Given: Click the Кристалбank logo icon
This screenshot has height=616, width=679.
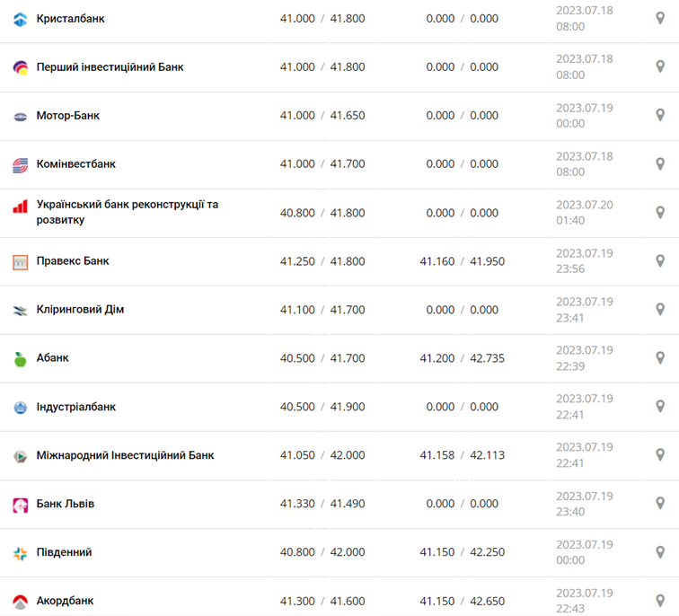Looking at the screenshot, I should pyautogui.click(x=21, y=19).
